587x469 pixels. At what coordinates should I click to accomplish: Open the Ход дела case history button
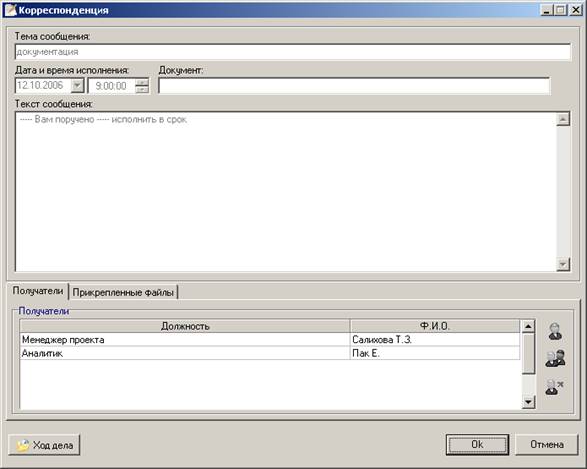click(x=44, y=445)
